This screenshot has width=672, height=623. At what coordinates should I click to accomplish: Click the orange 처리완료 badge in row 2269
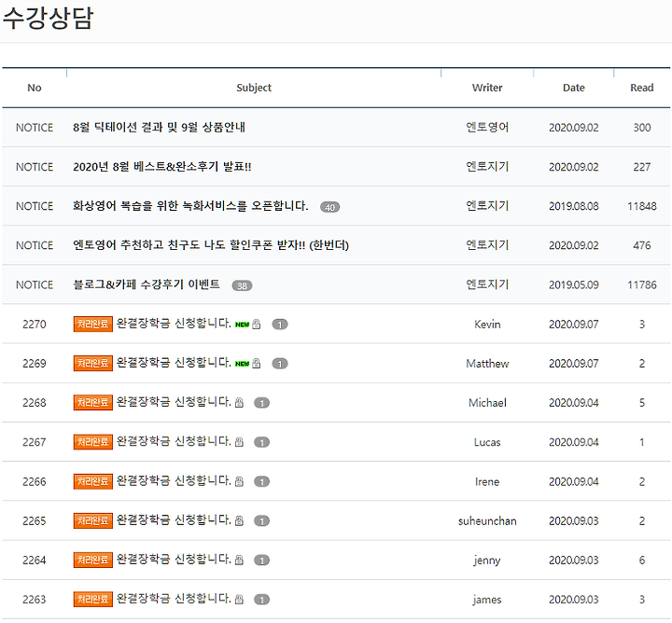(93, 364)
